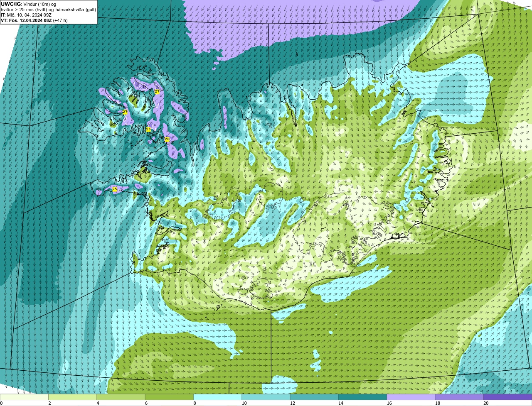Click the legend scale value '0'

coord(1,403)
